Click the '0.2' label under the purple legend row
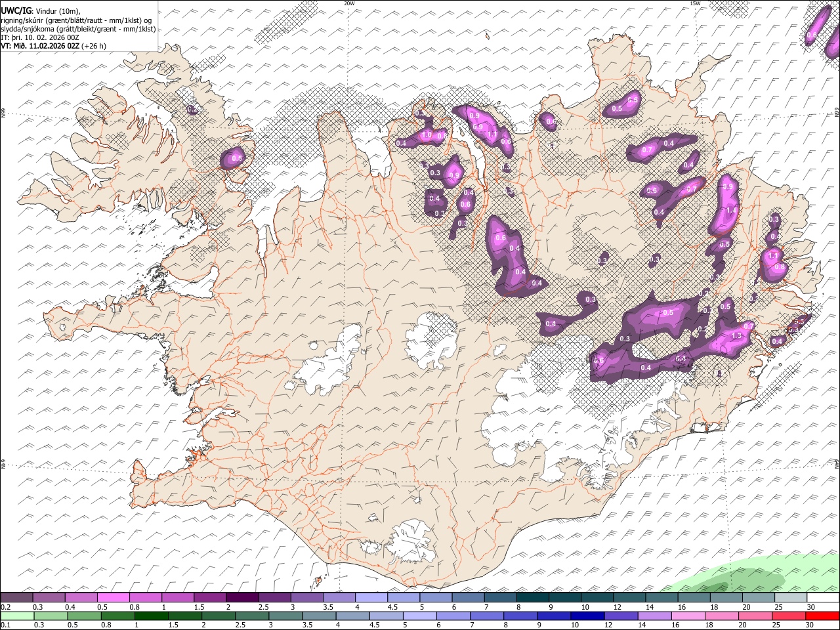This screenshot has width=840, height=630. coord(5,607)
